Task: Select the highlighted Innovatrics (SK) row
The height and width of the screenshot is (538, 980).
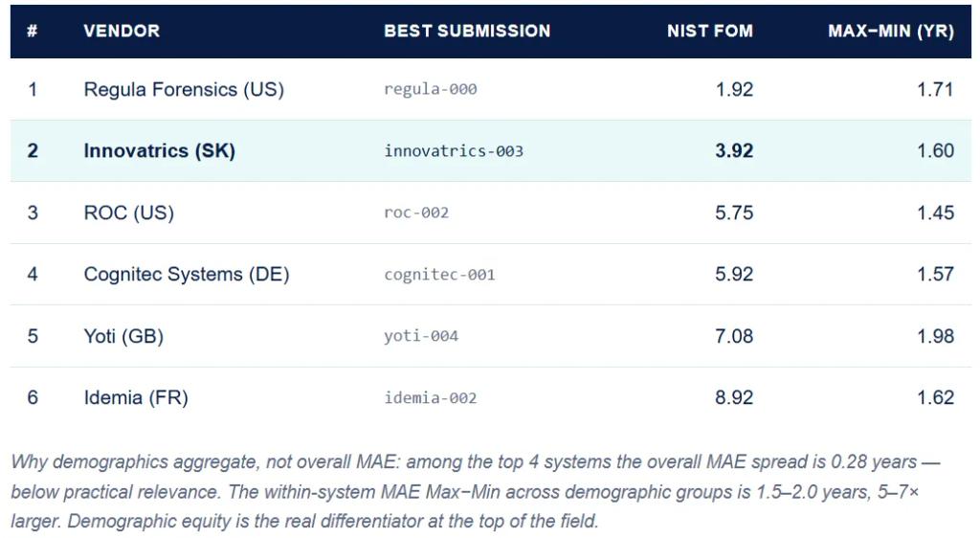Action: [x=491, y=150]
